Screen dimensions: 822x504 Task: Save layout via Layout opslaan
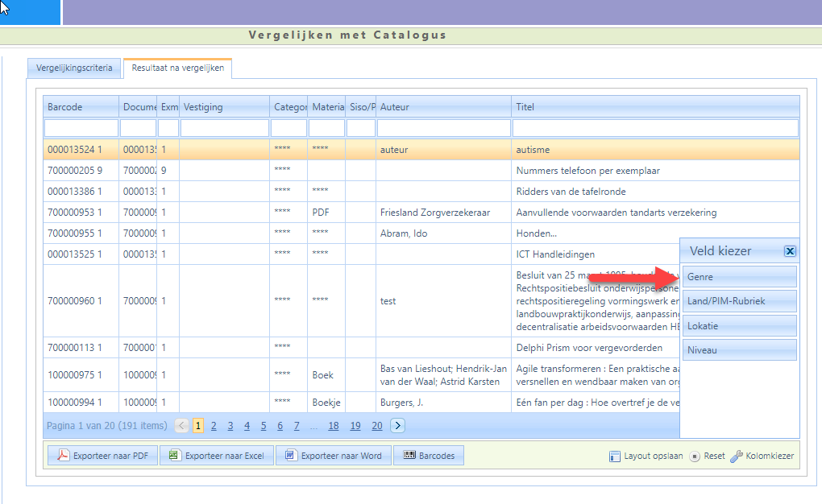(646, 456)
